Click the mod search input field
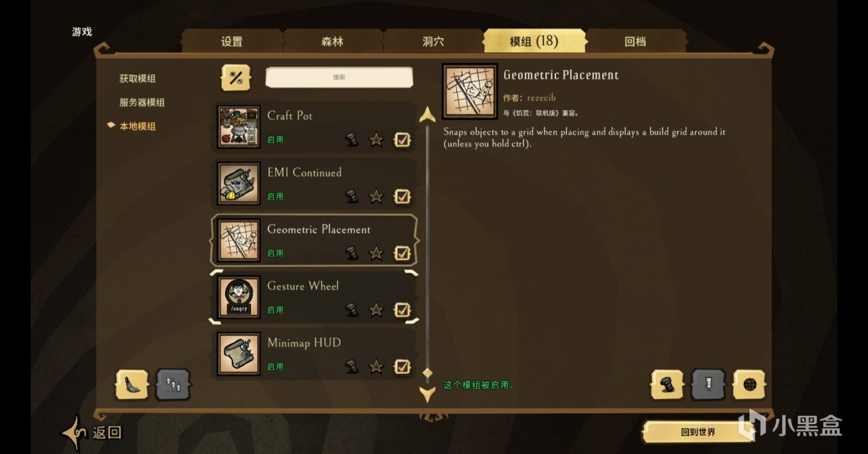Image resolution: width=868 pixels, height=454 pixels. click(x=339, y=77)
